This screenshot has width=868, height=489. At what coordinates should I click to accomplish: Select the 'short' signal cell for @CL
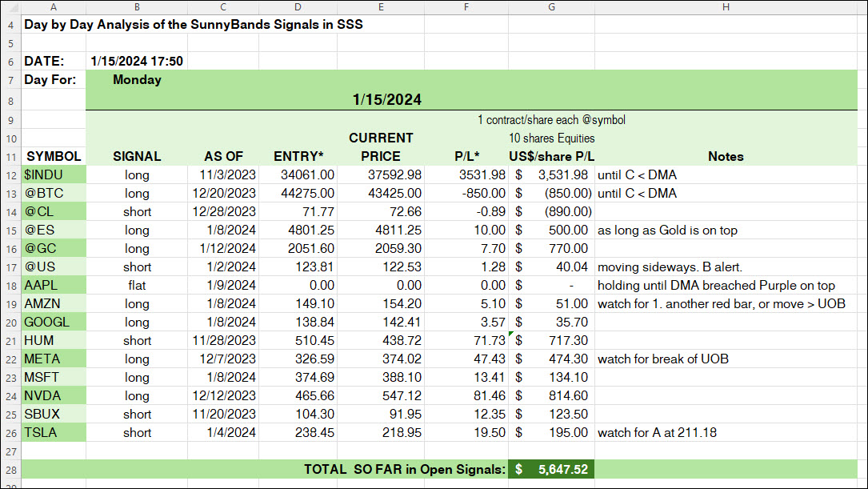click(137, 211)
